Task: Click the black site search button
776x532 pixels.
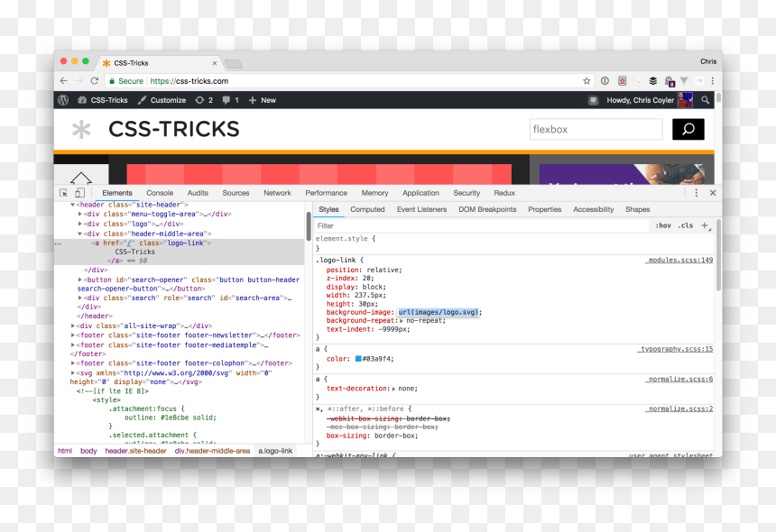Action: (x=688, y=129)
